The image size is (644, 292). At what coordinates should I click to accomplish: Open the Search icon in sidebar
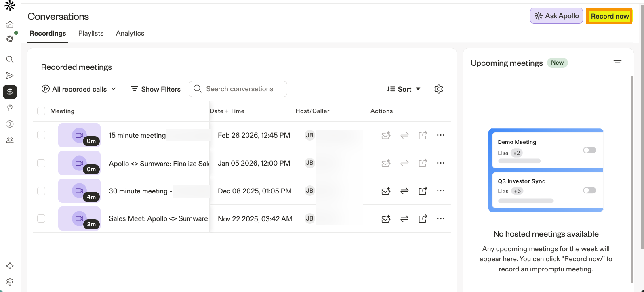[10, 59]
